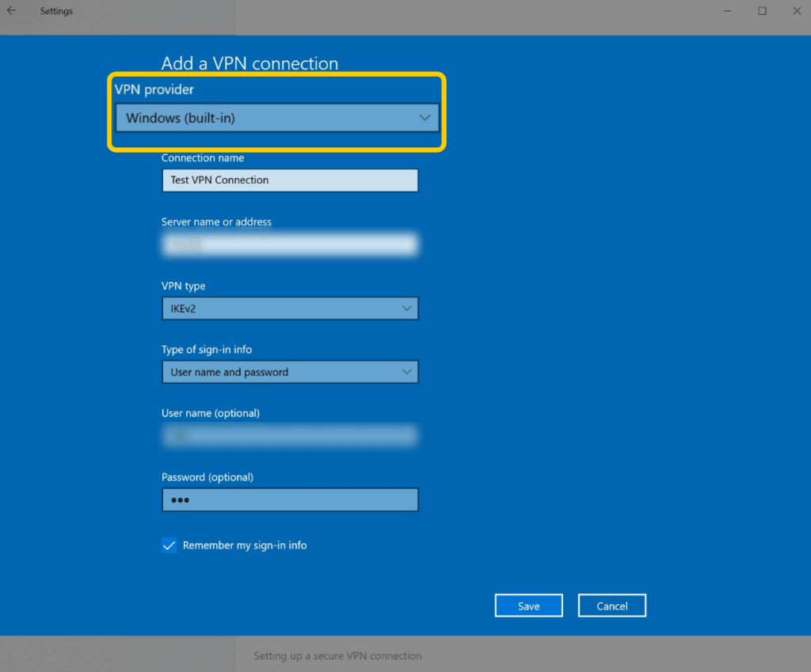
Task: Click the chevron arrow next to IKEv2
Action: click(x=407, y=309)
